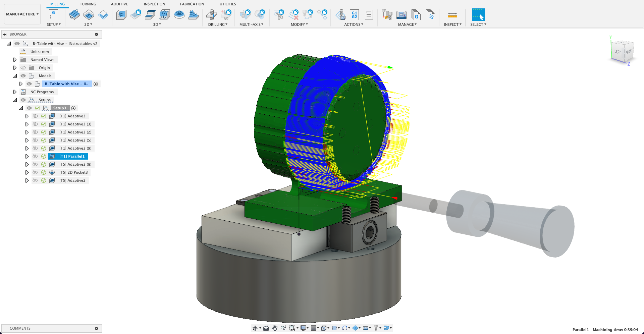
Task: Switch to the TURNING tab
Action: [x=88, y=4]
